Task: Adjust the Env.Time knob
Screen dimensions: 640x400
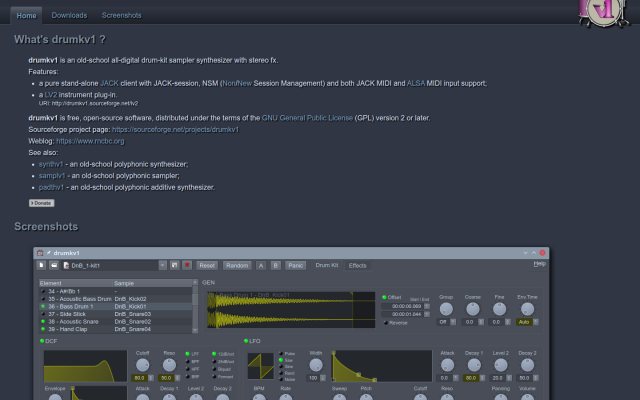Action: (x=527, y=309)
